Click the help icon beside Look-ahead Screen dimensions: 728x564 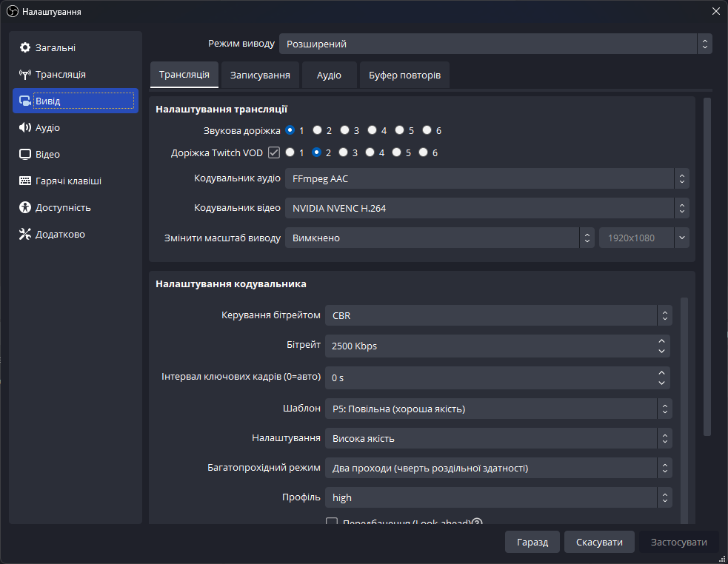[x=478, y=523]
